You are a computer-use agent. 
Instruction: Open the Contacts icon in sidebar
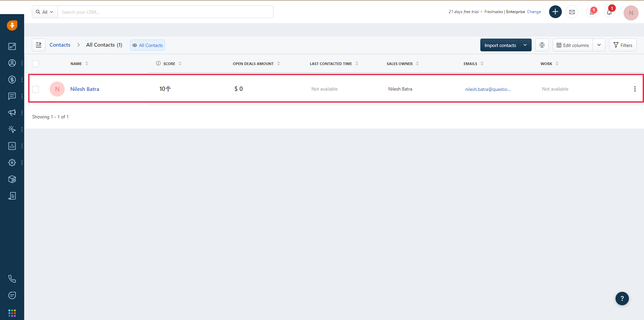[12, 63]
